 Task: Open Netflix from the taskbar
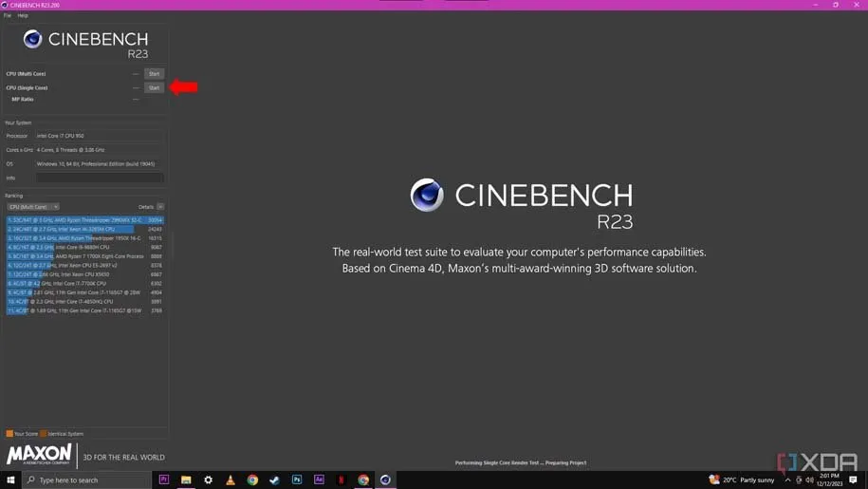tap(342, 480)
